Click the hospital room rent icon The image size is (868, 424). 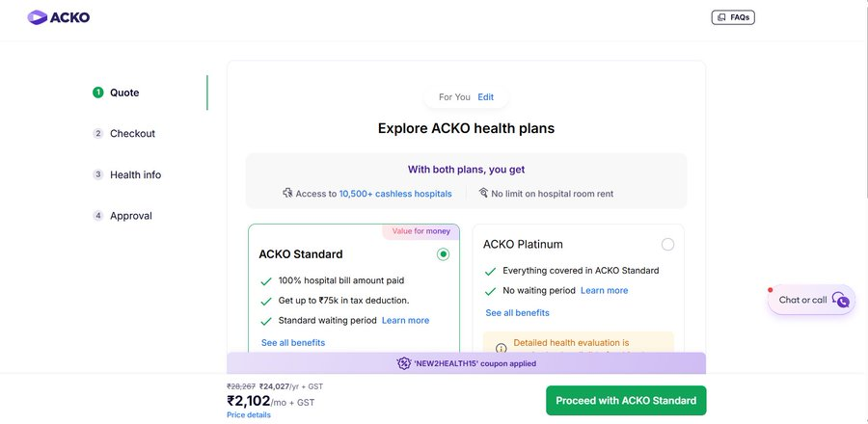[483, 193]
